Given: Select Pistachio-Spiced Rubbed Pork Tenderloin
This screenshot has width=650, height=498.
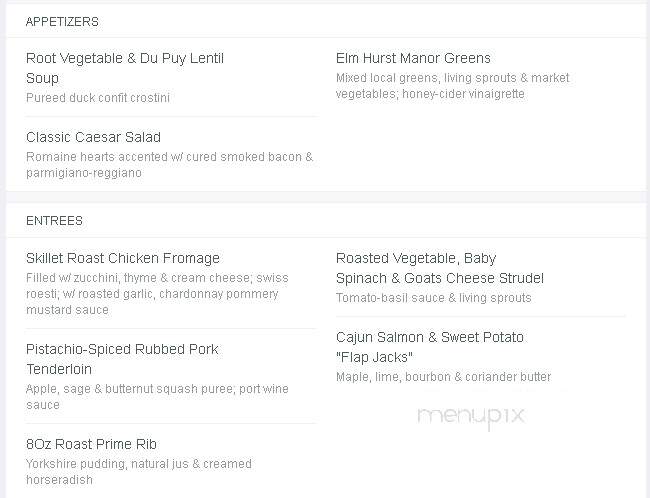Looking at the screenshot, I should pyautogui.click(x=122, y=359).
